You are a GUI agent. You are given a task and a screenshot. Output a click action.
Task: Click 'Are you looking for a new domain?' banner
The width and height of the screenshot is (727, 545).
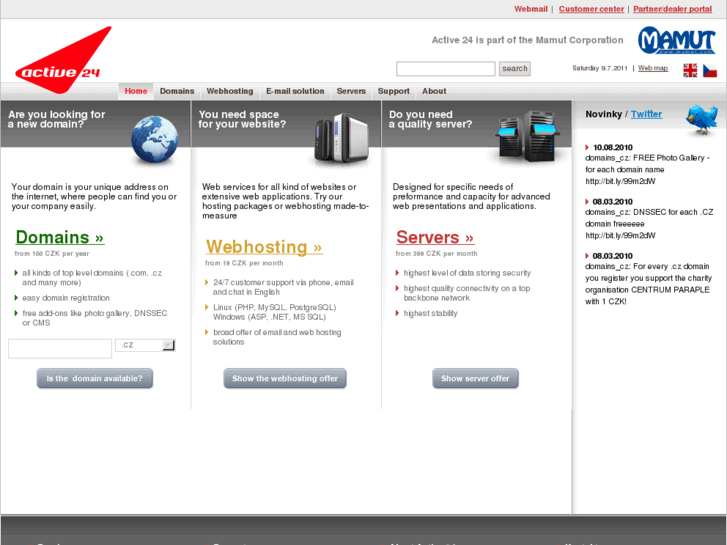[x=96, y=124]
